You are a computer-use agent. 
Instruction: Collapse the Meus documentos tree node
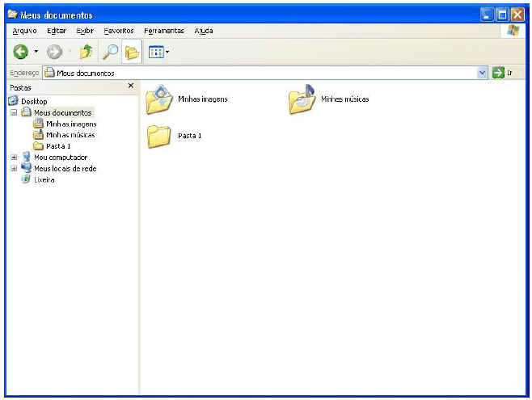click(14, 113)
